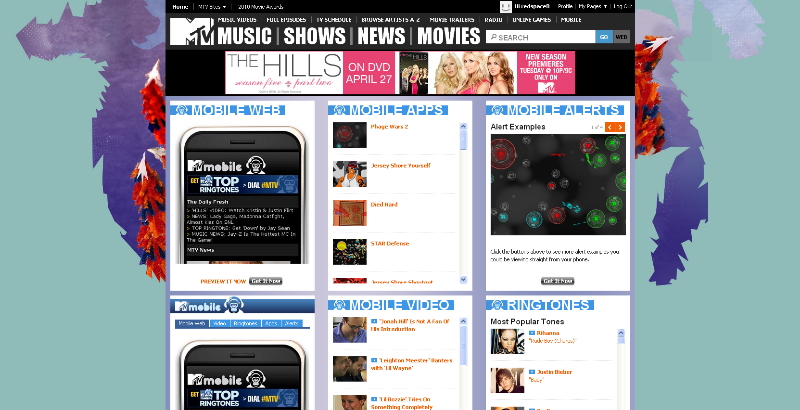Select the Ringtones tab in mobile widget
This screenshot has width=800, height=410.
click(x=246, y=324)
